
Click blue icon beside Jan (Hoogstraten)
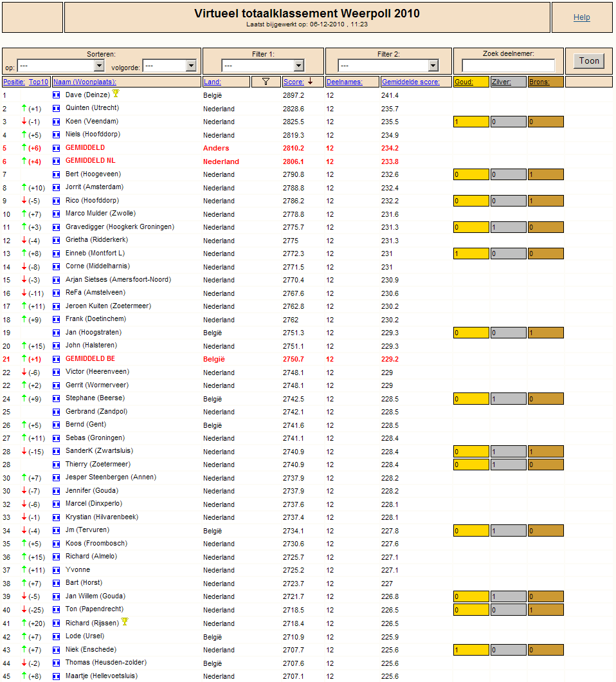coord(56,333)
